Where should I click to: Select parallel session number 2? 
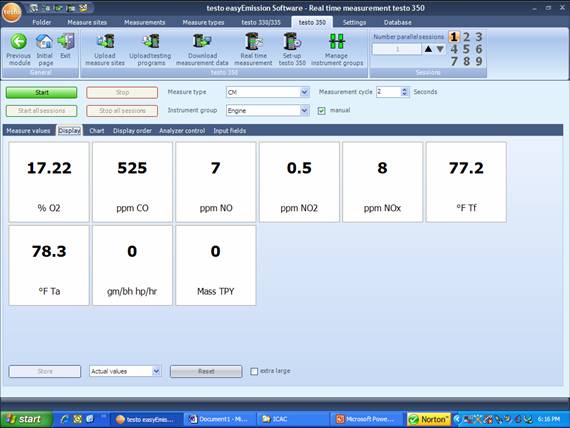click(466, 37)
